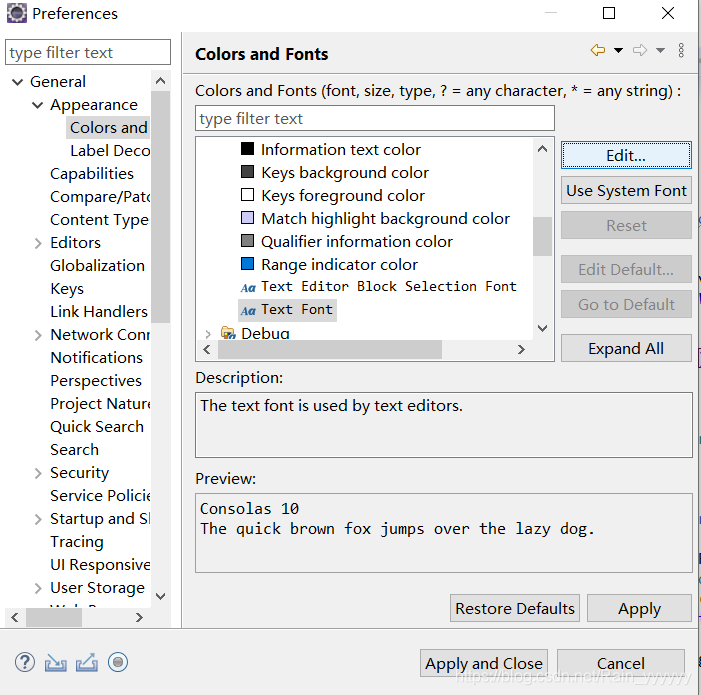Open Capabilities preference page
Image resolution: width=701 pixels, height=695 pixels.
coord(92,174)
